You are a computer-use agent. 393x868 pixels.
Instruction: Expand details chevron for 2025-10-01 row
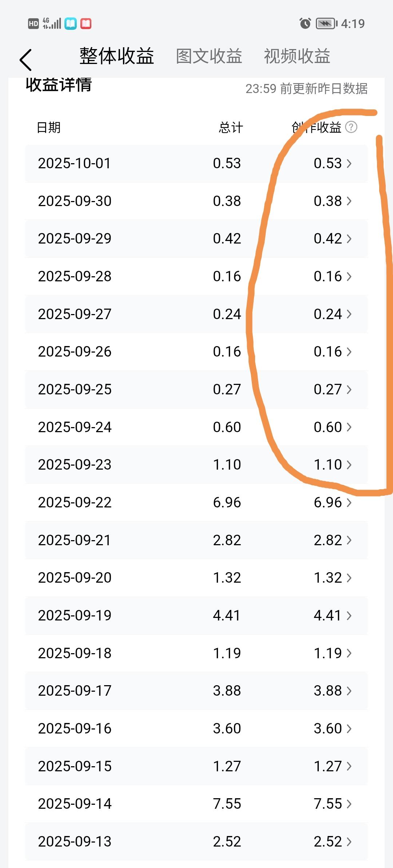(349, 164)
